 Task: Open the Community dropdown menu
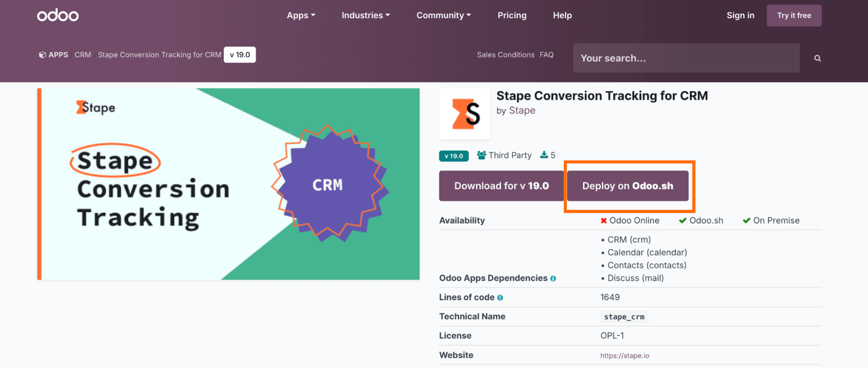coord(443,15)
